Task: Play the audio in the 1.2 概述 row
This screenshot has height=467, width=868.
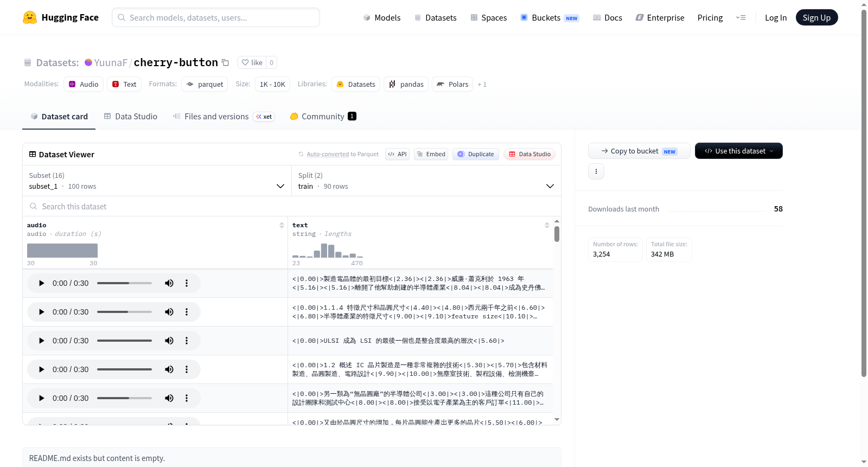Action: [x=41, y=369]
